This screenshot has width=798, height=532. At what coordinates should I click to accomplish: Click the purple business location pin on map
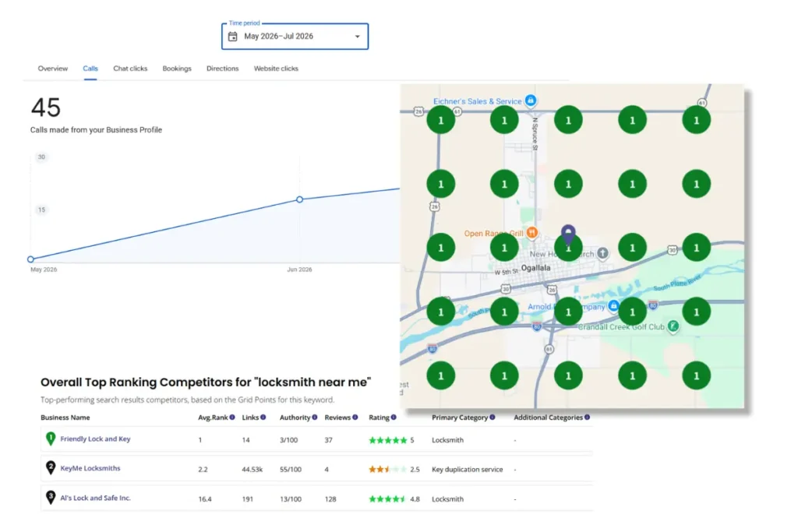(568, 234)
